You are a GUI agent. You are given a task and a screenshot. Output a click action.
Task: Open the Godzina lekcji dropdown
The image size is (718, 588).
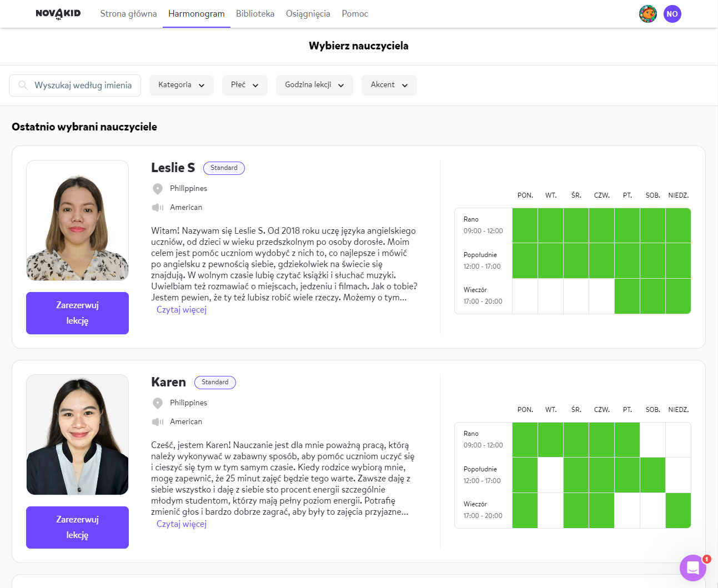[x=314, y=85]
